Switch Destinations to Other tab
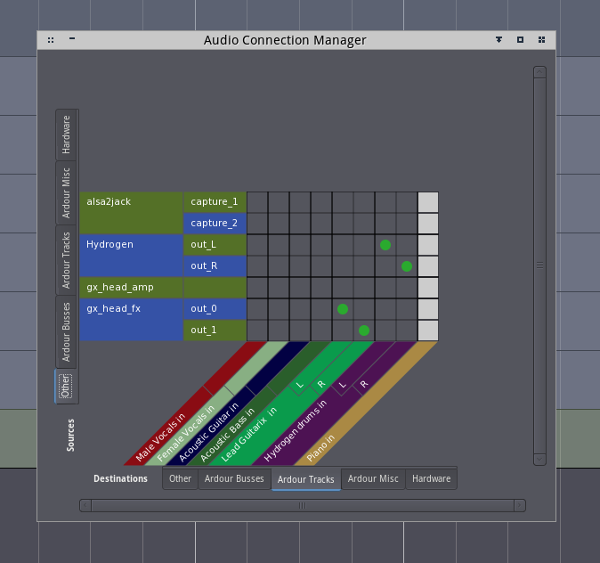This screenshot has height=563, width=600. tap(180, 478)
